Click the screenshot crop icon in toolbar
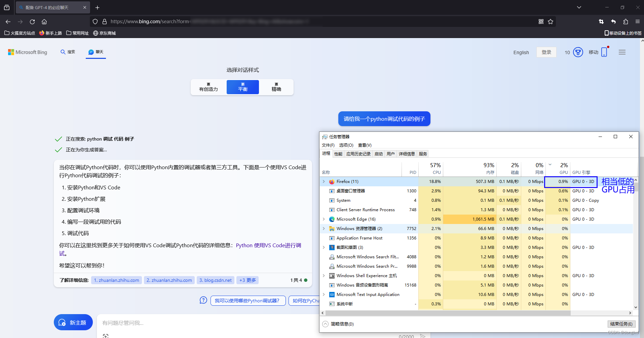Image resolution: width=644 pixels, height=338 pixels. coord(601,22)
